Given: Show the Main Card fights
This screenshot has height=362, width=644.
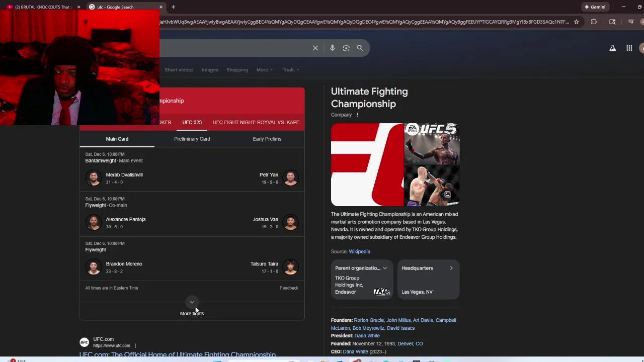Looking at the screenshot, I should [117, 139].
